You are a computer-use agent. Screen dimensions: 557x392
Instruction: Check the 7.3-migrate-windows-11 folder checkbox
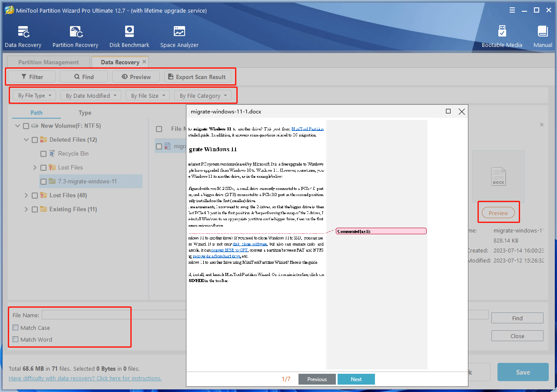coord(43,182)
